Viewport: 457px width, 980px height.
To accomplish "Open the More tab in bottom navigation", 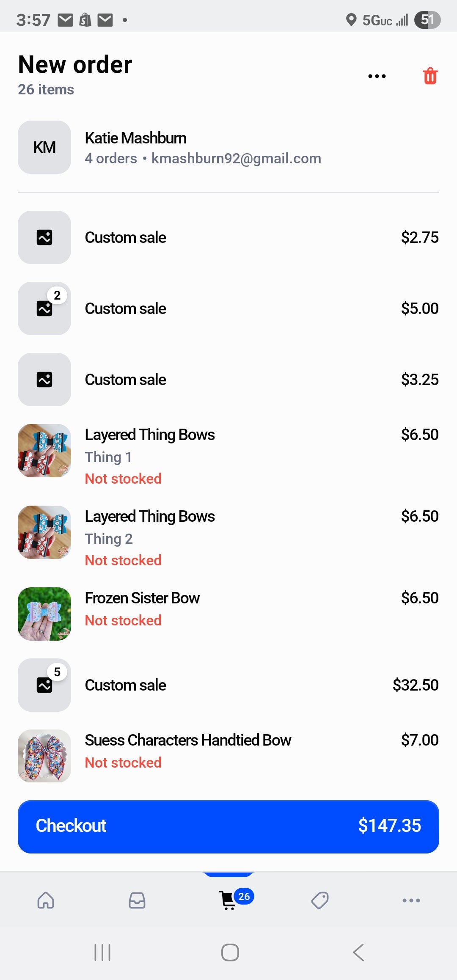I will 411,900.
